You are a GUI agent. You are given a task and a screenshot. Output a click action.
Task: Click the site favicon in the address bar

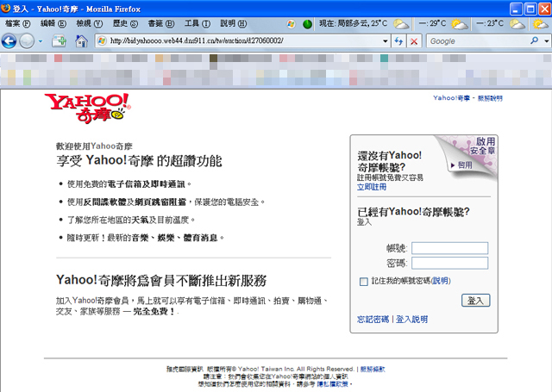coord(102,40)
